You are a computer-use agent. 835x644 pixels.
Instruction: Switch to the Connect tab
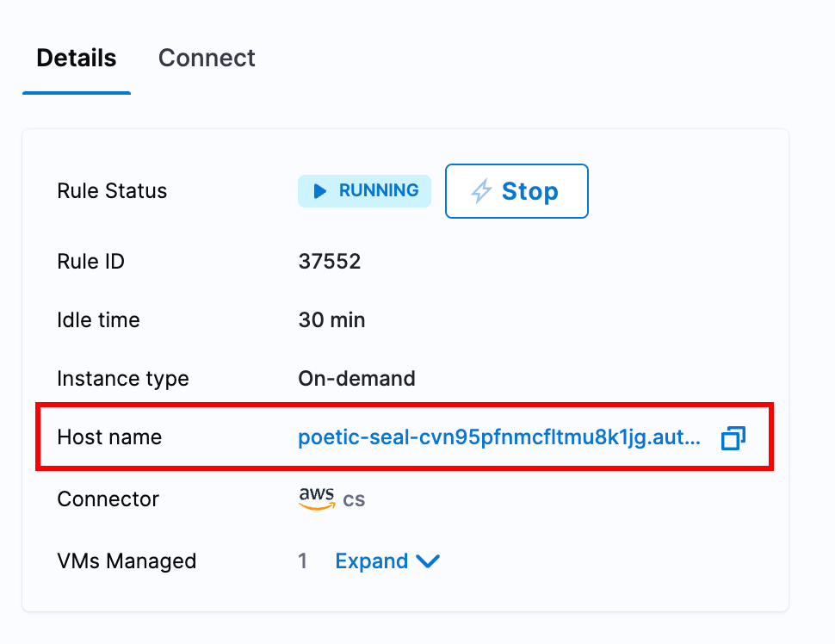pyautogui.click(x=207, y=58)
